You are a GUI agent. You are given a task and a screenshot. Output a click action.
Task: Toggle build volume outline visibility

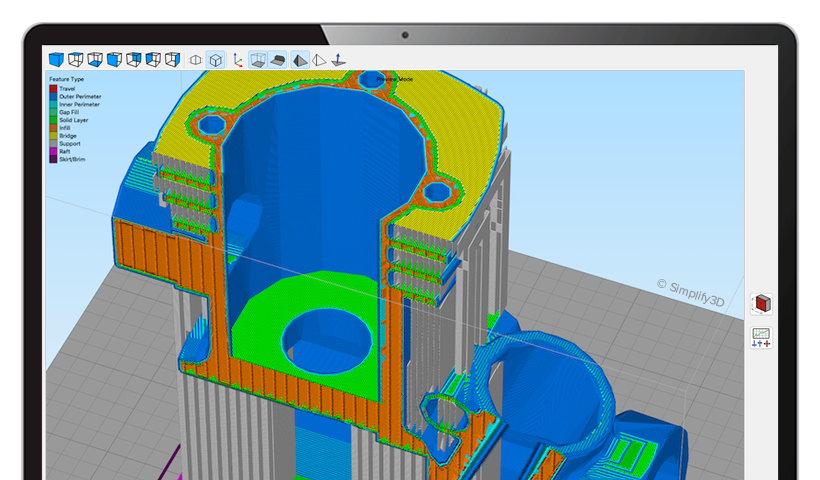258,59
